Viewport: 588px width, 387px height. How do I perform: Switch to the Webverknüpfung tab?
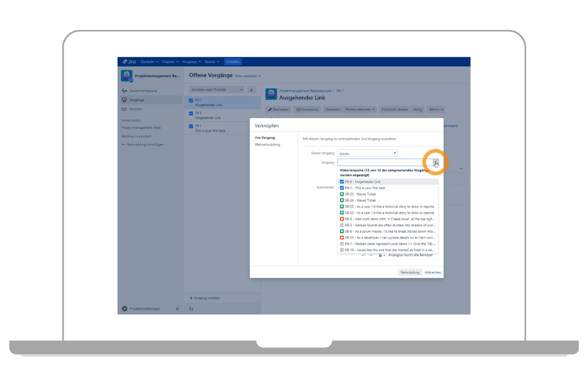coord(268,145)
